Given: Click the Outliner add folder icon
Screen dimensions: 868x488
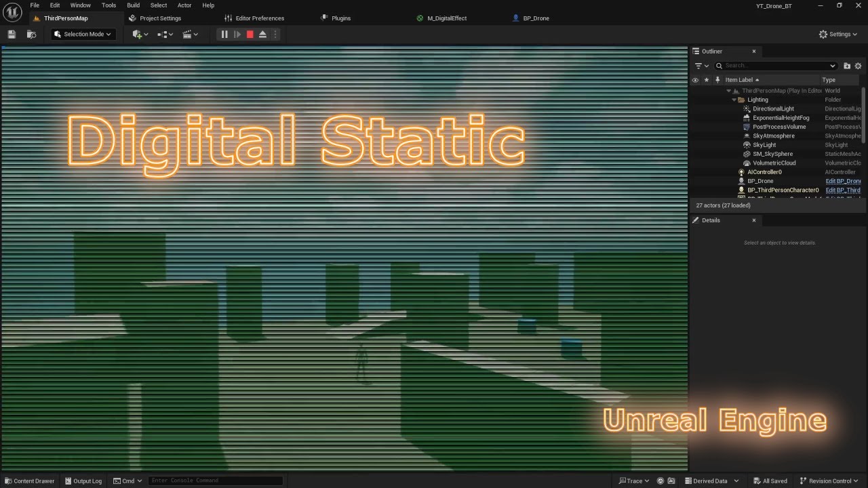Looking at the screenshot, I should tap(847, 66).
